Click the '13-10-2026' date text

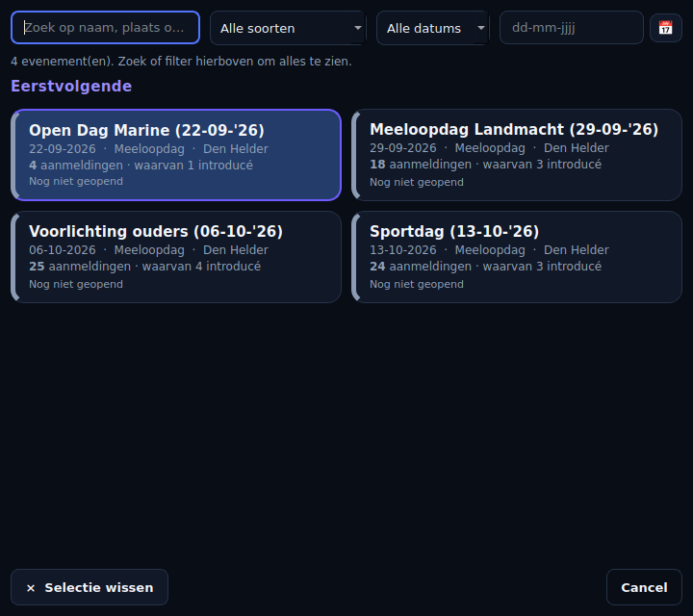[x=403, y=250]
